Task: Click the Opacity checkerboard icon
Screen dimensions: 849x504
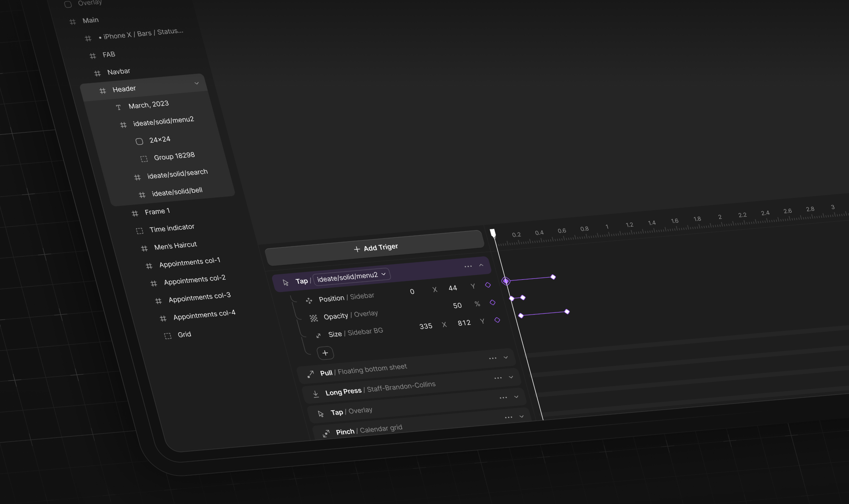Action: (313, 318)
